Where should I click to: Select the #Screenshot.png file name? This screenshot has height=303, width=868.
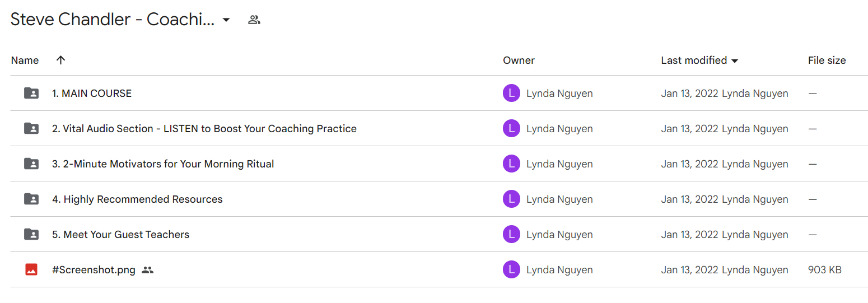pos(94,270)
